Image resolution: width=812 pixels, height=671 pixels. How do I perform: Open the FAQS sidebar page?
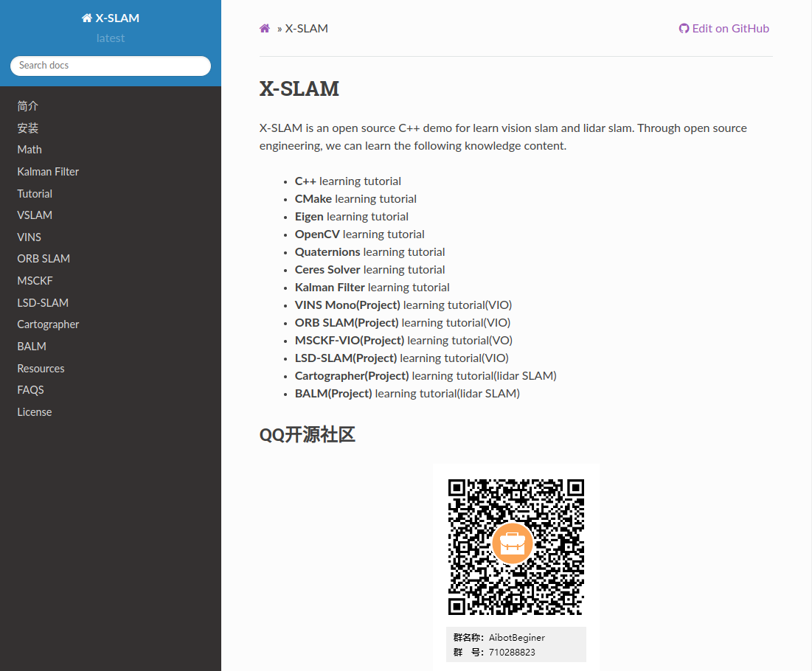30,390
